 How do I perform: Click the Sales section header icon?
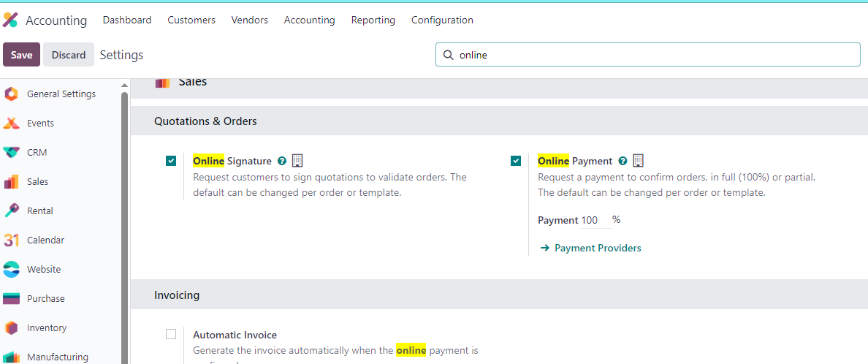(x=163, y=83)
